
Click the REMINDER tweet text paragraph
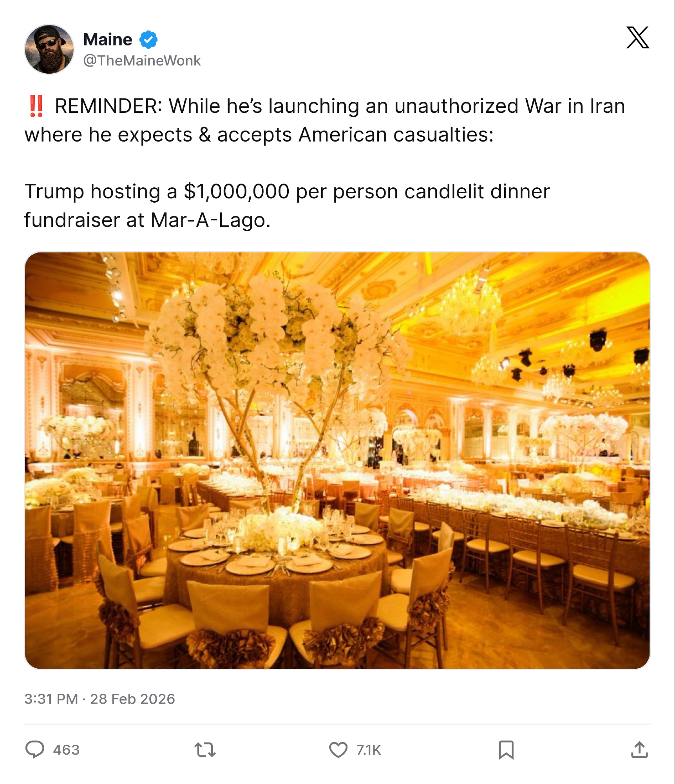pos(325,120)
